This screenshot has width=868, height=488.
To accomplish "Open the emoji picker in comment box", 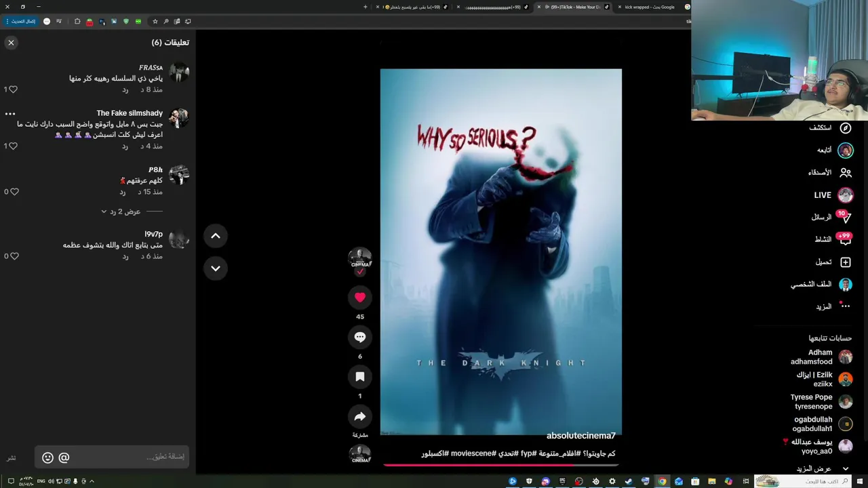I will [47, 457].
